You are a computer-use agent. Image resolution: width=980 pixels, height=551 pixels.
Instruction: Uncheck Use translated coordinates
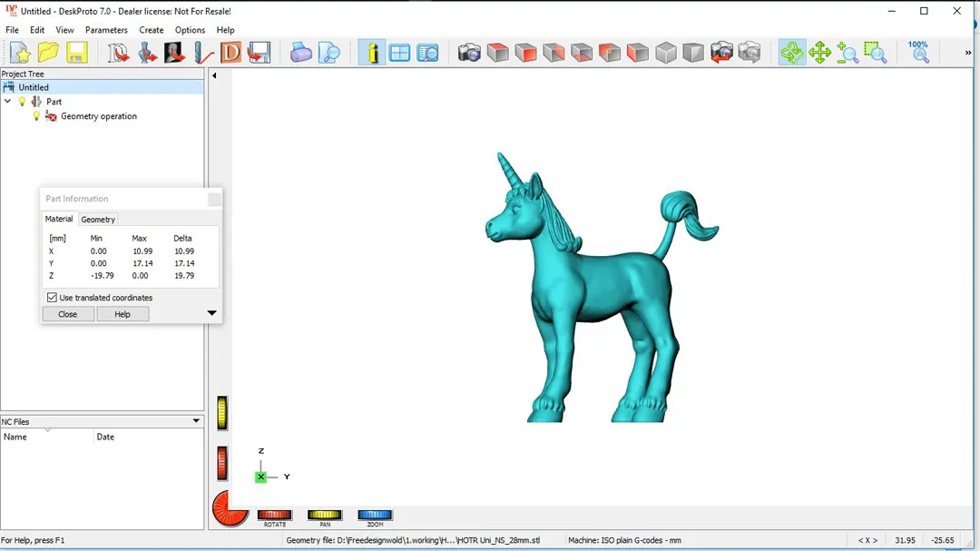[x=52, y=298]
